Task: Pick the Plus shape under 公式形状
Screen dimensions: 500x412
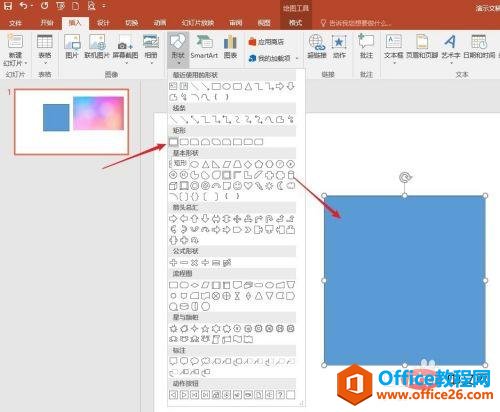Action: [173, 263]
